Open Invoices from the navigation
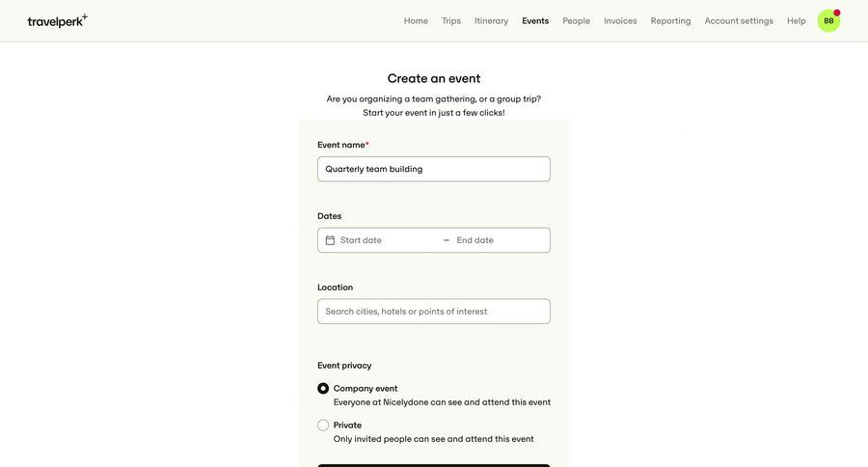The height and width of the screenshot is (467, 868). (620, 21)
